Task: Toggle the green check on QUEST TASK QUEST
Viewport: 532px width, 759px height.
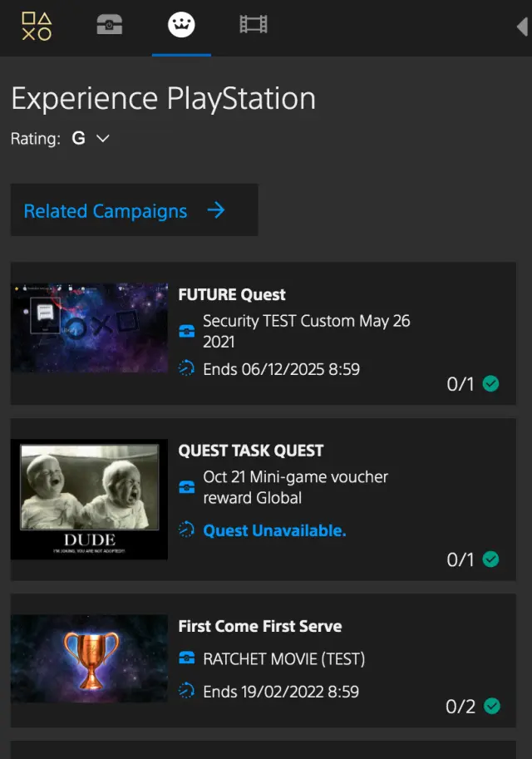Action: (x=491, y=559)
